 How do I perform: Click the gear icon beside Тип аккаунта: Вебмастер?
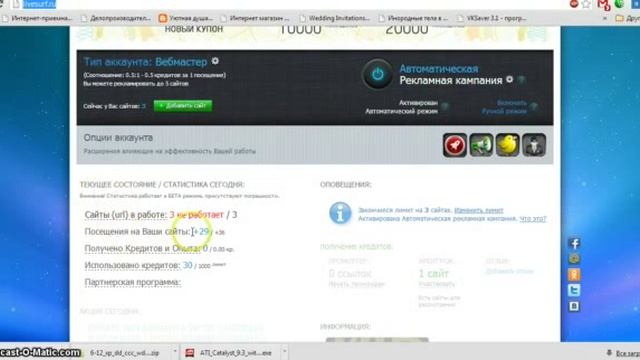point(215,61)
